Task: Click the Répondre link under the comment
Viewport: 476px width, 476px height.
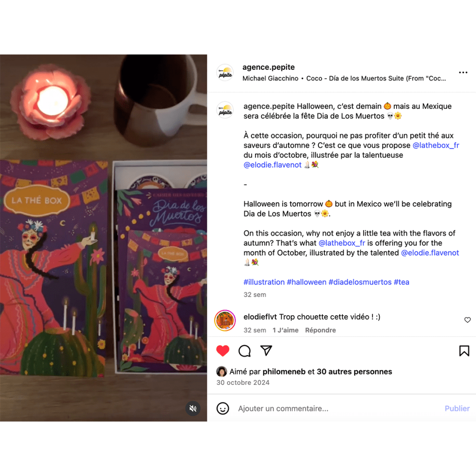Action: pyautogui.click(x=320, y=330)
